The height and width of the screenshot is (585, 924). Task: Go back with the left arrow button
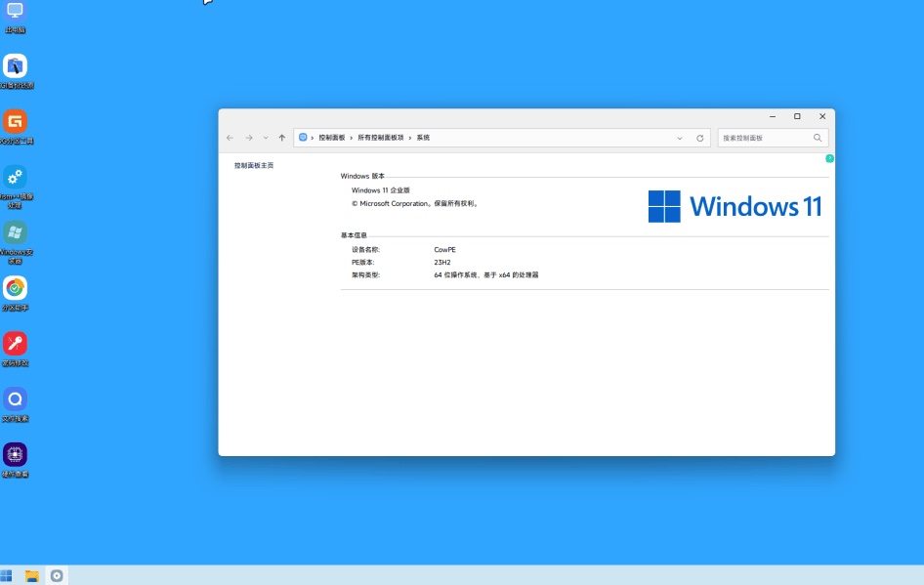230,138
